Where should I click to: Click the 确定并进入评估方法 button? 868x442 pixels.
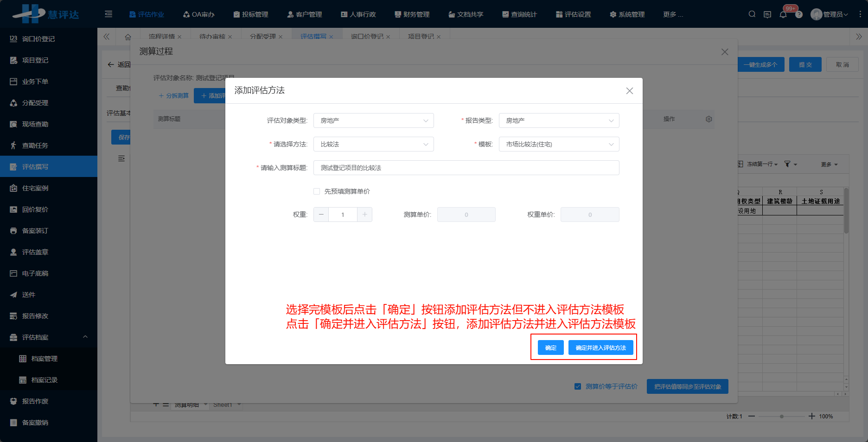tap(601, 347)
